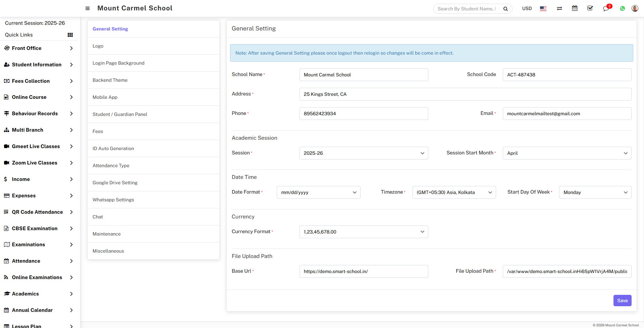Open the Backend Theme settings tab

click(x=110, y=80)
